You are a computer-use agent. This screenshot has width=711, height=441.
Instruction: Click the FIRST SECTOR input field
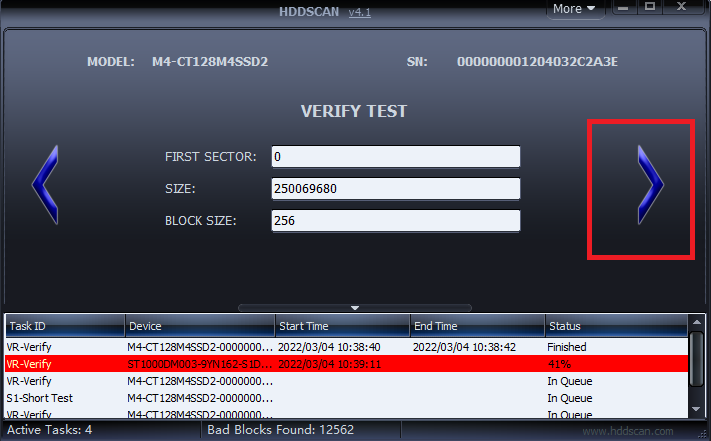coord(395,157)
